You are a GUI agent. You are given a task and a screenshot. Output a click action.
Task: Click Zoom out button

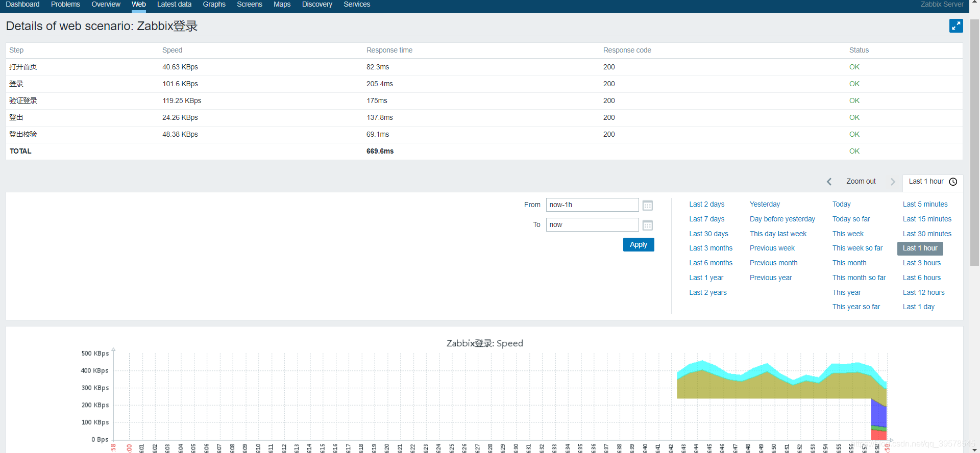[861, 182]
